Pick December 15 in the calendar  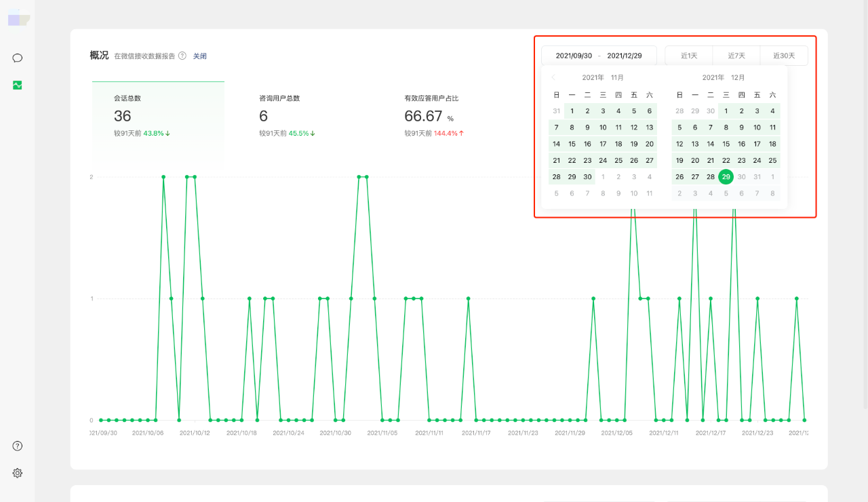tap(726, 144)
